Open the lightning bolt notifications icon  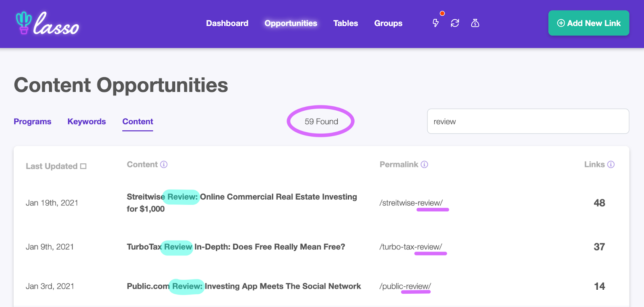[436, 23]
